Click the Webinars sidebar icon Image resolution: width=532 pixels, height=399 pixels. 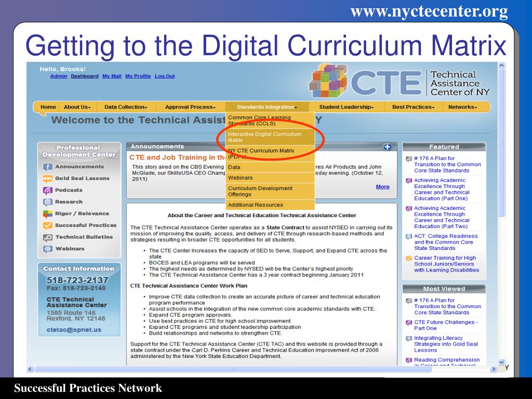[47, 249]
